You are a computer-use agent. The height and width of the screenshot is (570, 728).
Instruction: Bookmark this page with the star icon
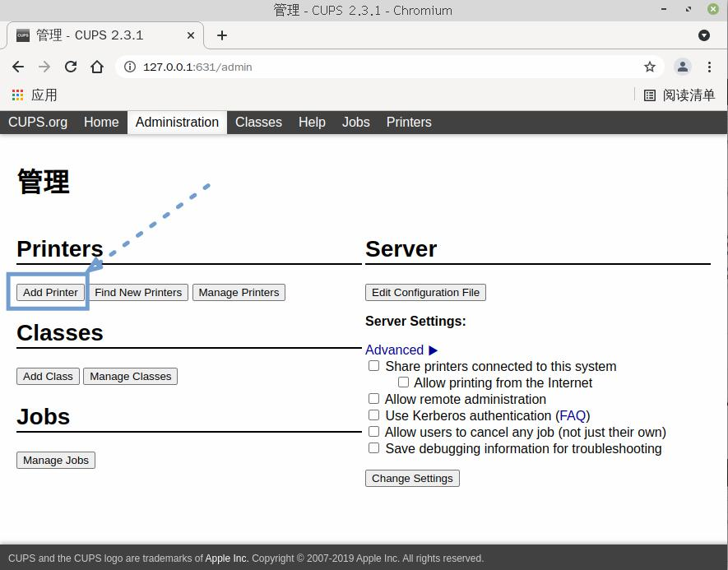point(650,67)
